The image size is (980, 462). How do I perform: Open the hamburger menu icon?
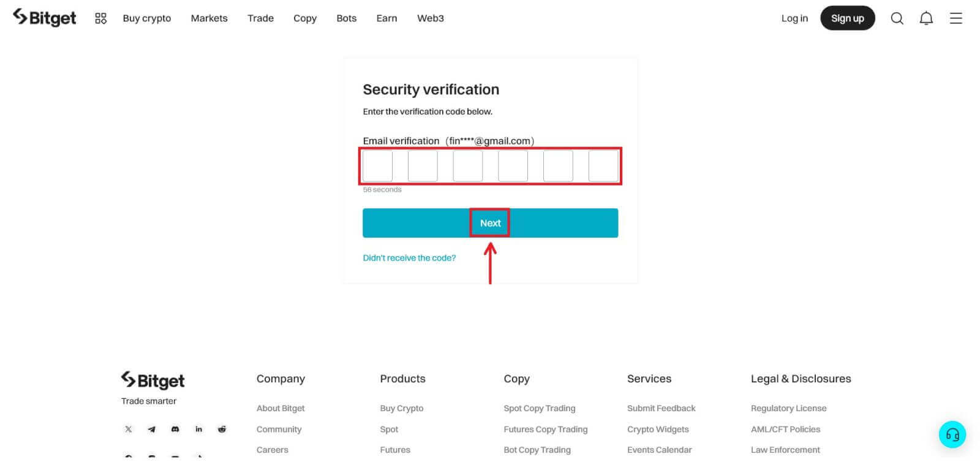tap(956, 18)
